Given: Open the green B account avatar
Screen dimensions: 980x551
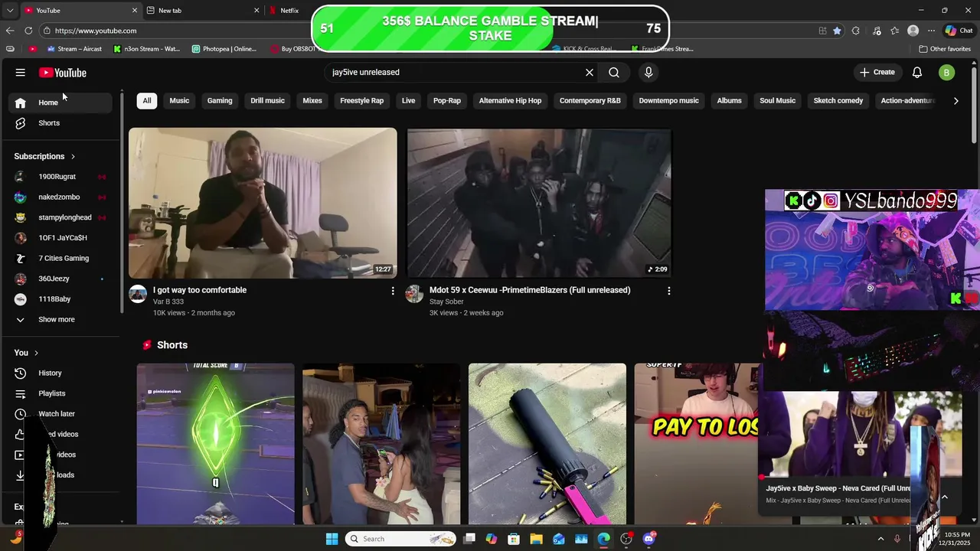Looking at the screenshot, I should [946, 73].
